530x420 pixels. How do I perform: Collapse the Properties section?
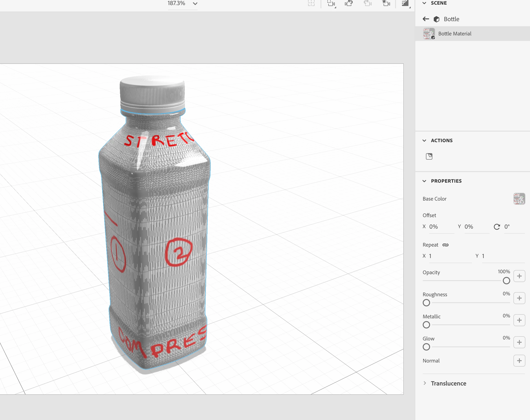pyautogui.click(x=424, y=181)
